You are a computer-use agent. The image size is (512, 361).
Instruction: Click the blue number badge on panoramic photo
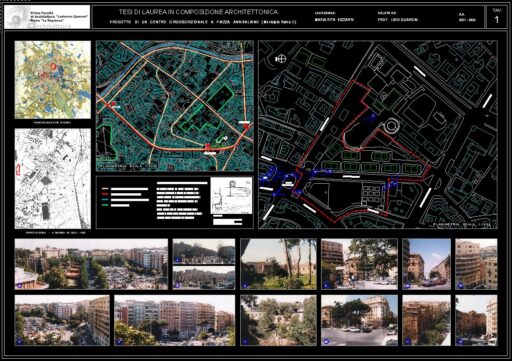pos(20,285)
